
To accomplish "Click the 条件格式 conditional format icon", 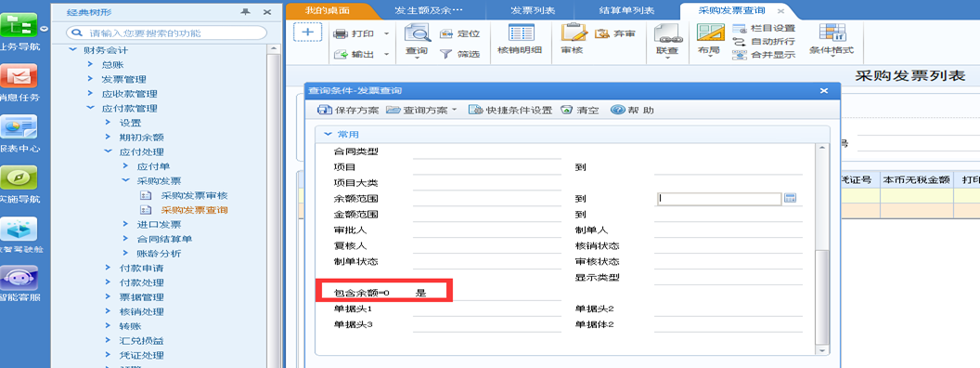I will [832, 33].
